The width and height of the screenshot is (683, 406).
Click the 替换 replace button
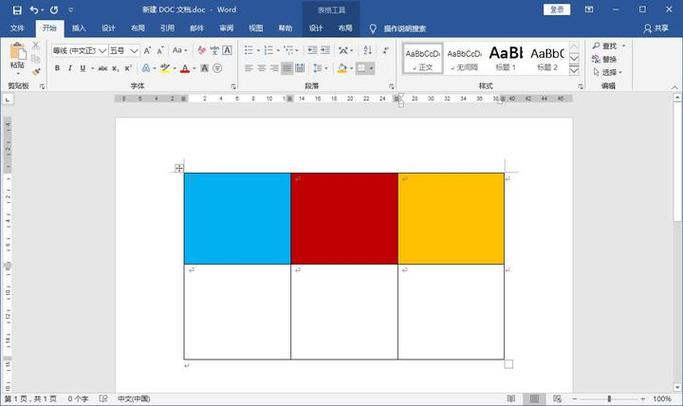[605, 59]
